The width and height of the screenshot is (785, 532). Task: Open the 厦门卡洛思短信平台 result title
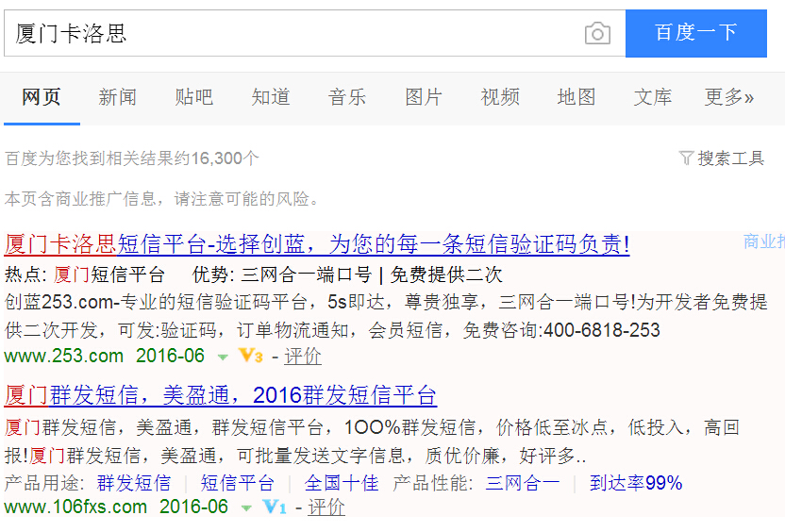click(316, 244)
